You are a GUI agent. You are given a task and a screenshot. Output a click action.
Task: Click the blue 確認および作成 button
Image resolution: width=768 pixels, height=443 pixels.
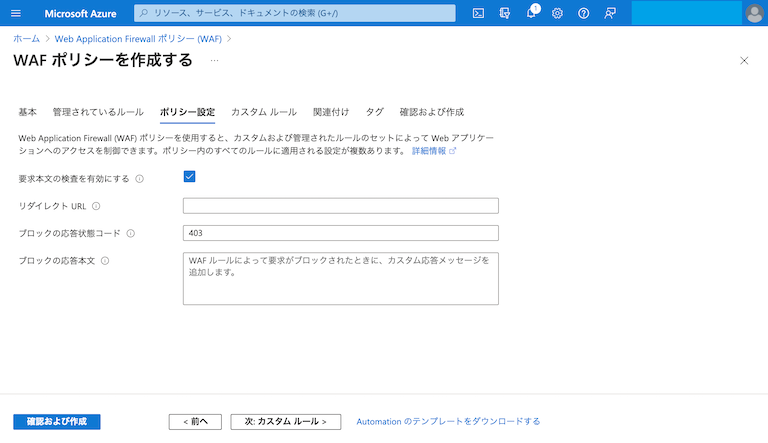click(57, 421)
